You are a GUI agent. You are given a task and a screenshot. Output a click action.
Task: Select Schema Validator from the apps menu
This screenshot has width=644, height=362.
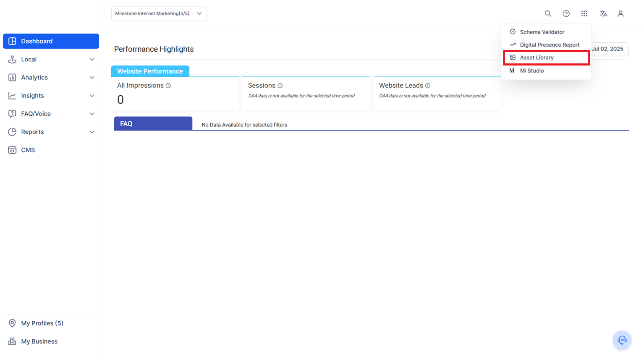click(x=546, y=32)
